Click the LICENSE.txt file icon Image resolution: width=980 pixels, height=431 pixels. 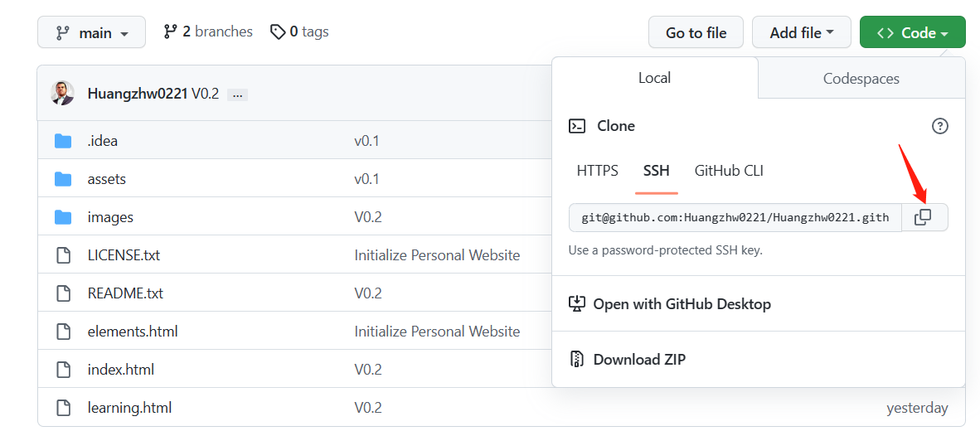(63, 255)
